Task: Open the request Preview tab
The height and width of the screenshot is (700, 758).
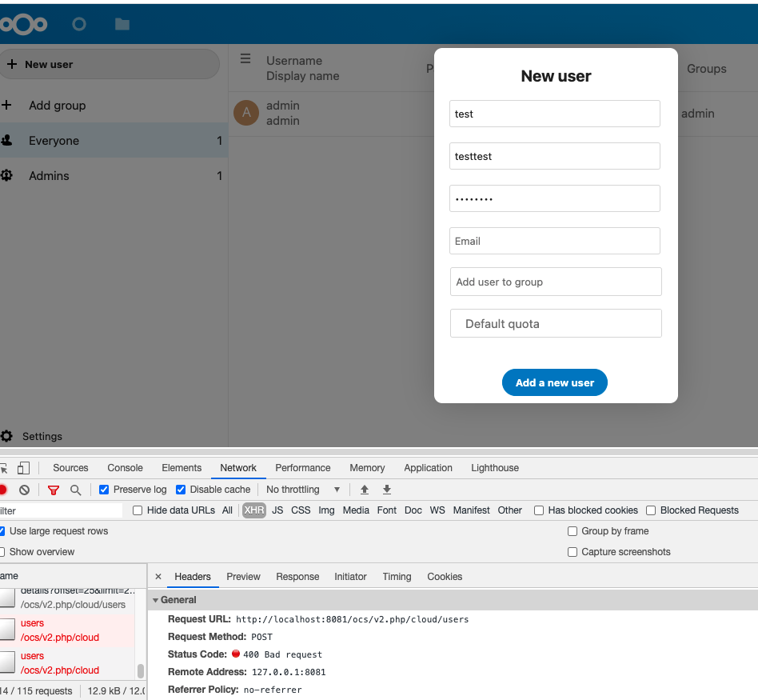Action: pos(243,577)
